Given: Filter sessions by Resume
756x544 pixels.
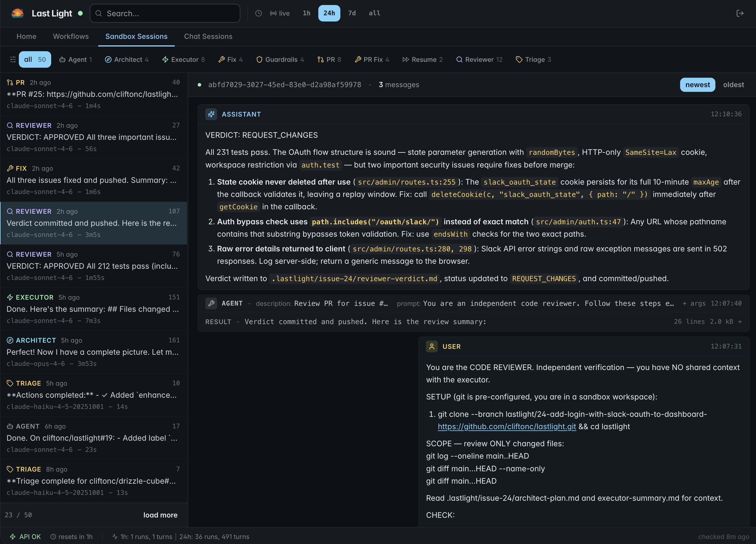Looking at the screenshot, I should [x=423, y=59].
